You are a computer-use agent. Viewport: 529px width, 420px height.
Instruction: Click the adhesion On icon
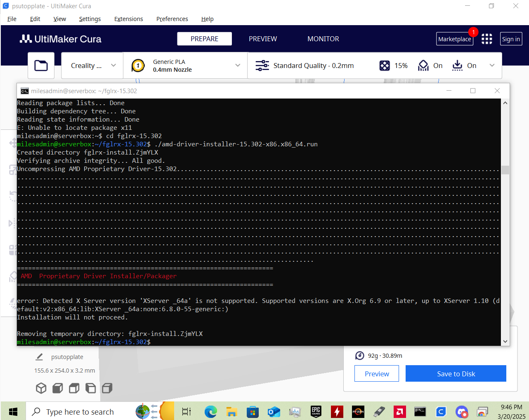(457, 66)
